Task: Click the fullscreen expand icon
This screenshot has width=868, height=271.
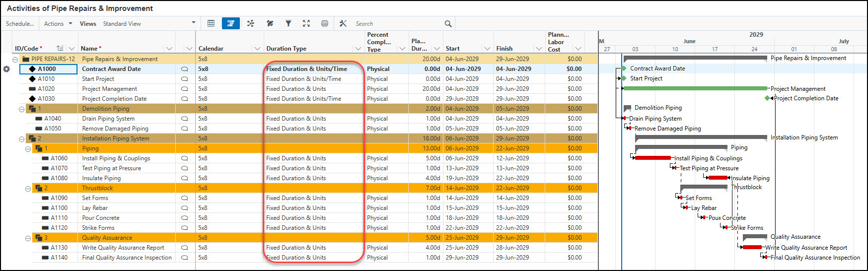Action: 306,23
